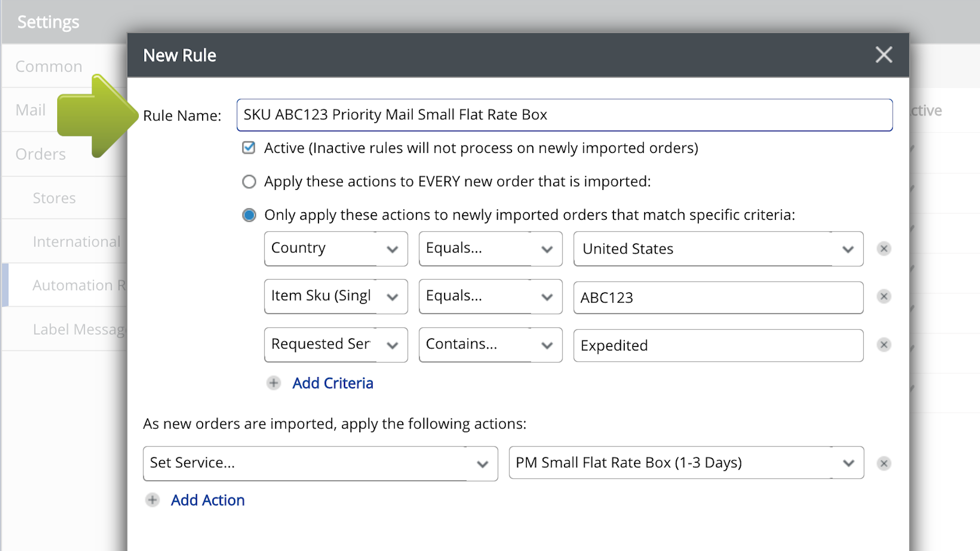Remove the Requested Service criteria row
The width and height of the screenshot is (980, 551).
pos(884,345)
